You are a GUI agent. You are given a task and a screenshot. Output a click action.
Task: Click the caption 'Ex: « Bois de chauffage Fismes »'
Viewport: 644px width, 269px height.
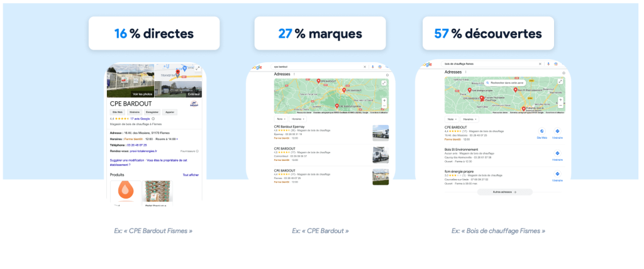point(499,231)
